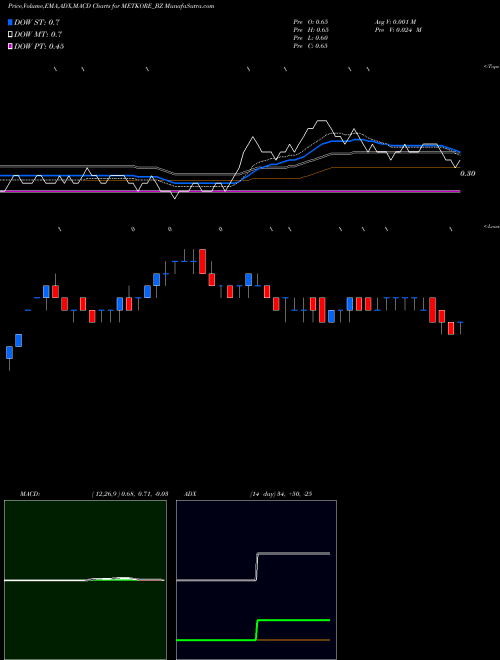Click the chart title mentioning METKORE_BZ
Image resolution: width=500 pixels, height=660 pixels.
point(111,6)
